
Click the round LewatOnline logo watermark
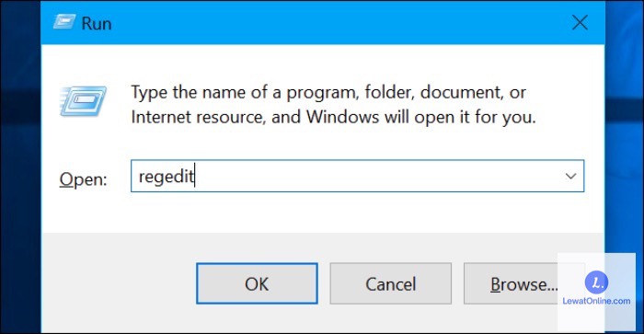click(x=596, y=282)
